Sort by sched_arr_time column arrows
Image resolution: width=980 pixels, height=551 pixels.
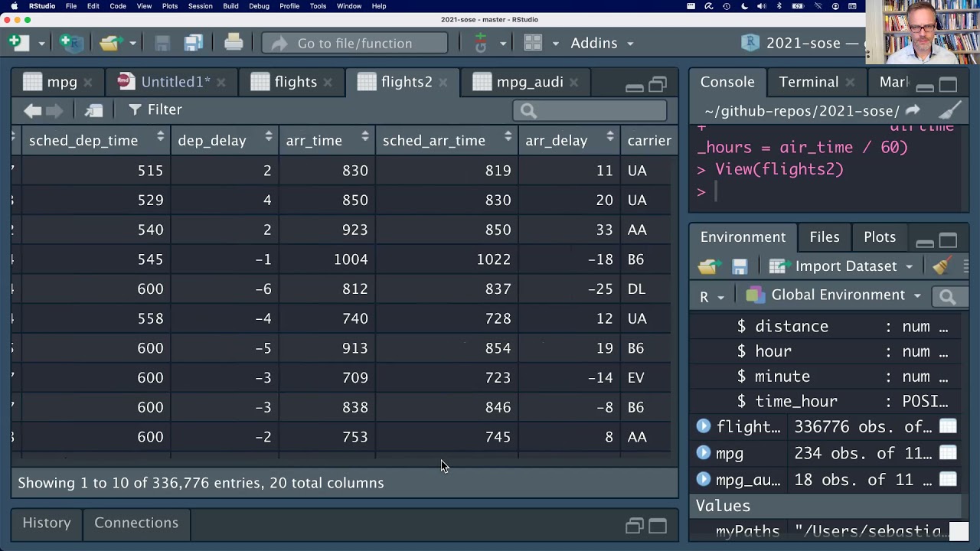click(x=508, y=137)
